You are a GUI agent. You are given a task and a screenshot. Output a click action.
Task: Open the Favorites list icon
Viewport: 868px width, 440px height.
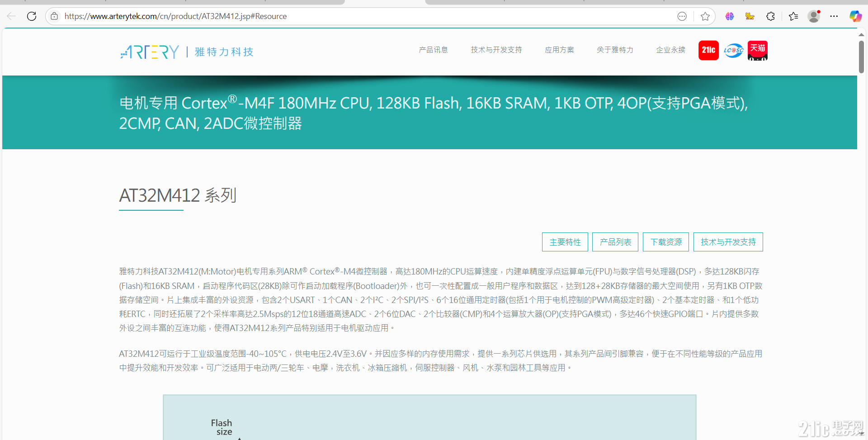click(x=793, y=16)
